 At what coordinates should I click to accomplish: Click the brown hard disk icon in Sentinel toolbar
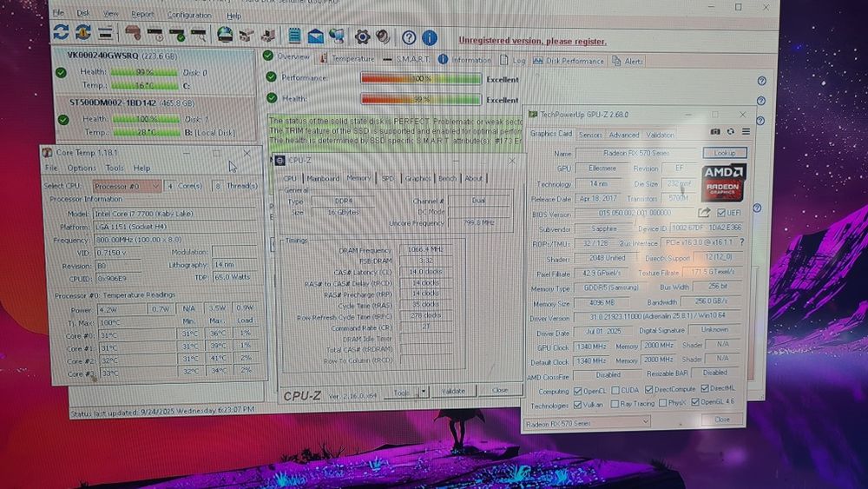coord(133,33)
